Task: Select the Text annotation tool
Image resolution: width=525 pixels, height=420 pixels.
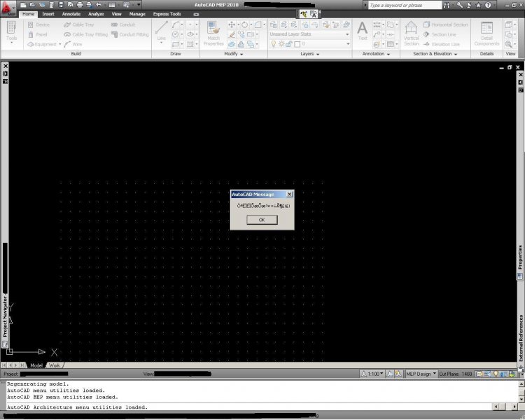Action: (x=363, y=31)
